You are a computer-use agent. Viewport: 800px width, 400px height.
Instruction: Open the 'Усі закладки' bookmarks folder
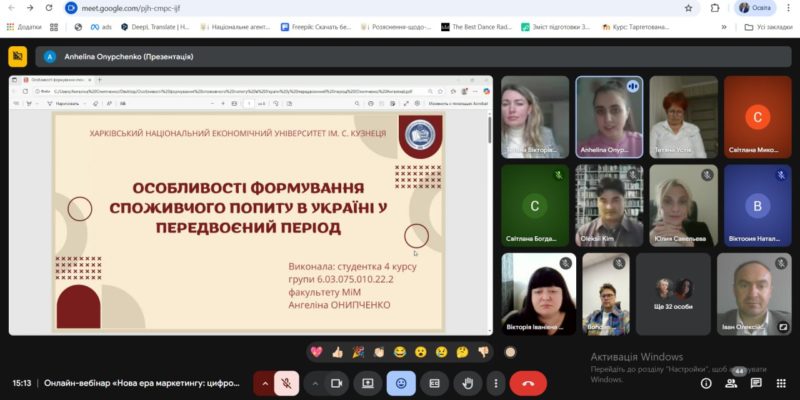pos(764,27)
